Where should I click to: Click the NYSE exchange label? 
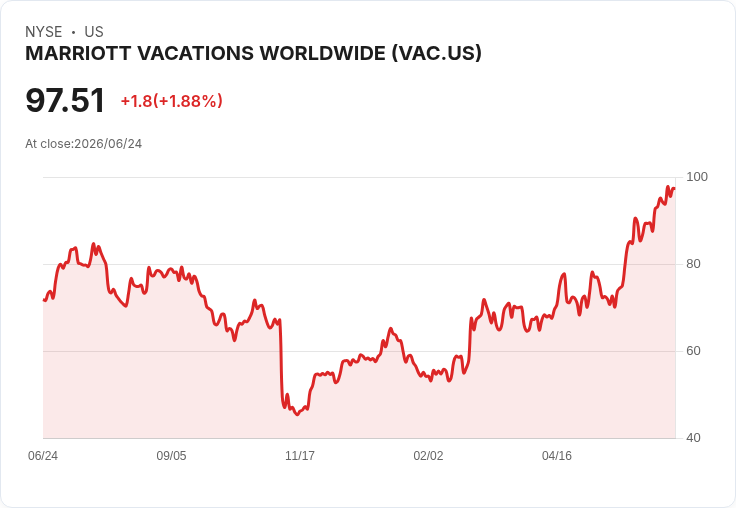tap(44, 32)
